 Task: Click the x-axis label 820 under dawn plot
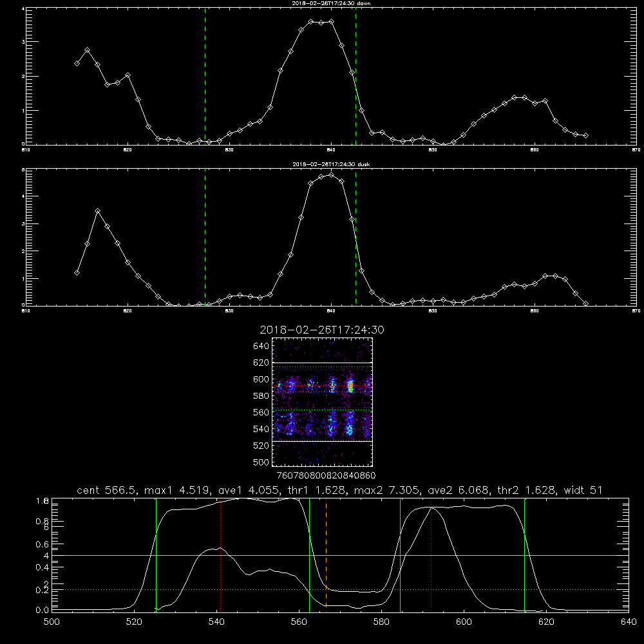tap(128, 150)
